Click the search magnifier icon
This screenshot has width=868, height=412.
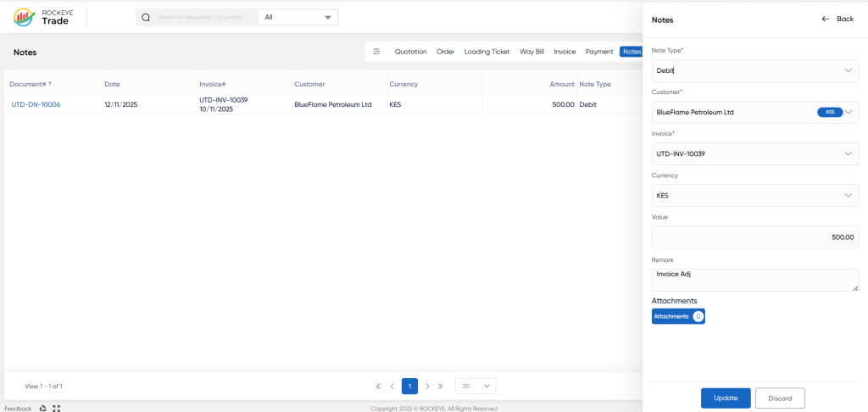pyautogui.click(x=146, y=17)
